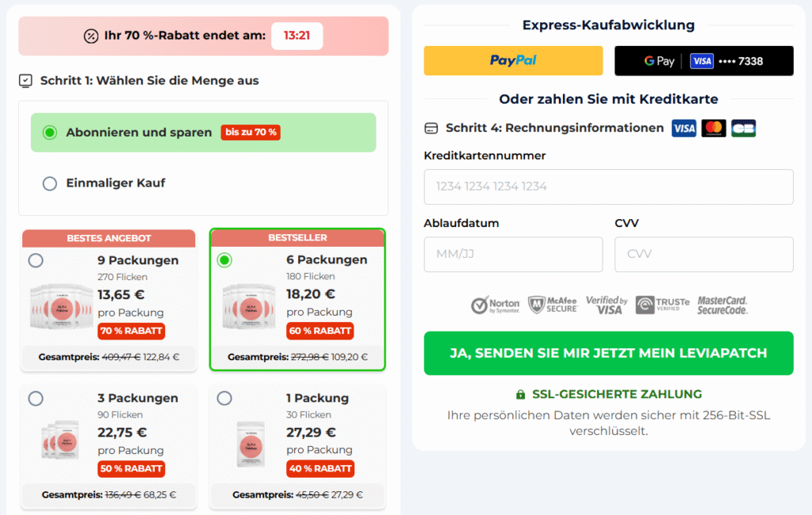The height and width of the screenshot is (515, 812).
Task: Pay with Google Pay Visa 7338
Action: click(x=704, y=60)
